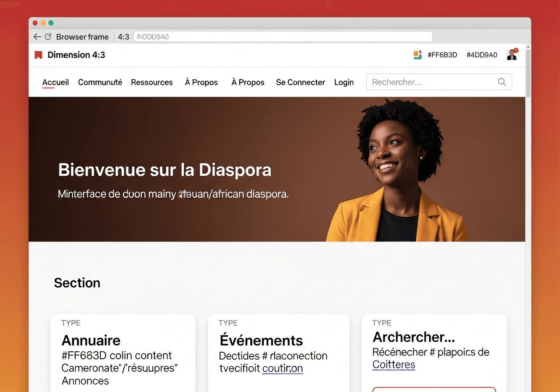Select the Accueil navigation tab
Image resolution: width=560 pixels, height=392 pixels.
pos(55,82)
